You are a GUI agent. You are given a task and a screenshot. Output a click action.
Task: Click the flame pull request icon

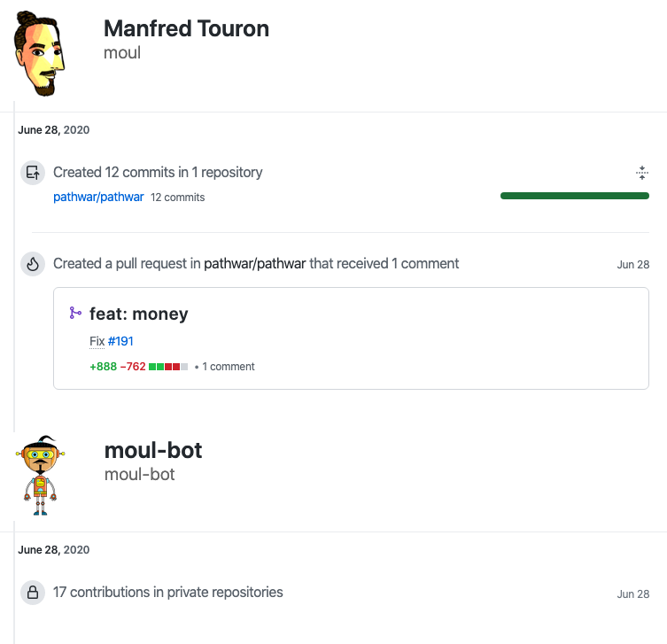tap(33, 264)
